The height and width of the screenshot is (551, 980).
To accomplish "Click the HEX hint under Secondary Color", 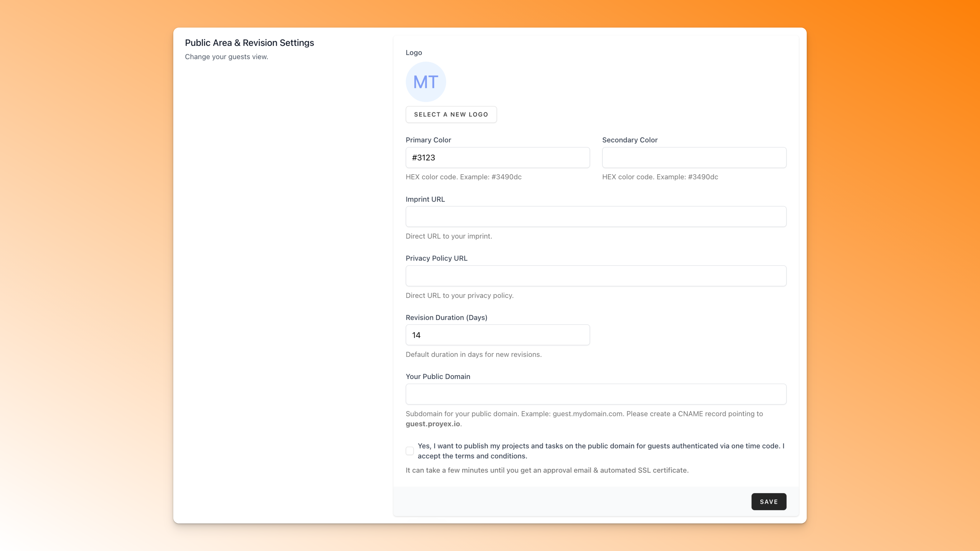I will pyautogui.click(x=660, y=177).
